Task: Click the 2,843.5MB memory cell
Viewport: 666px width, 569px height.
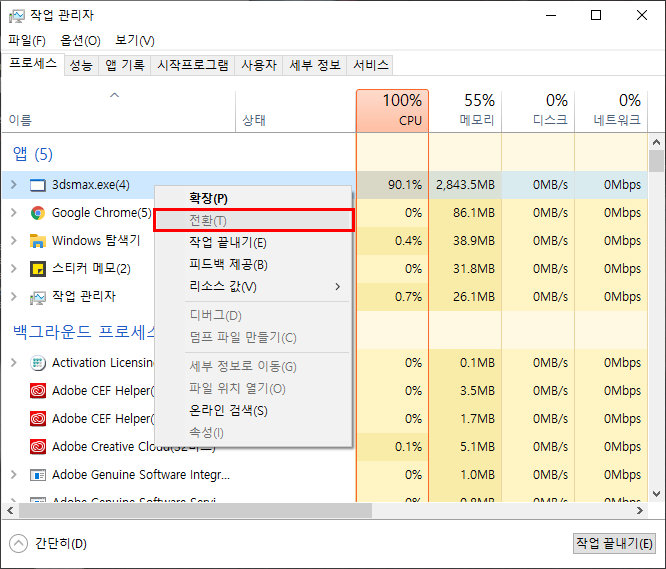Action: [x=465, y=185]
